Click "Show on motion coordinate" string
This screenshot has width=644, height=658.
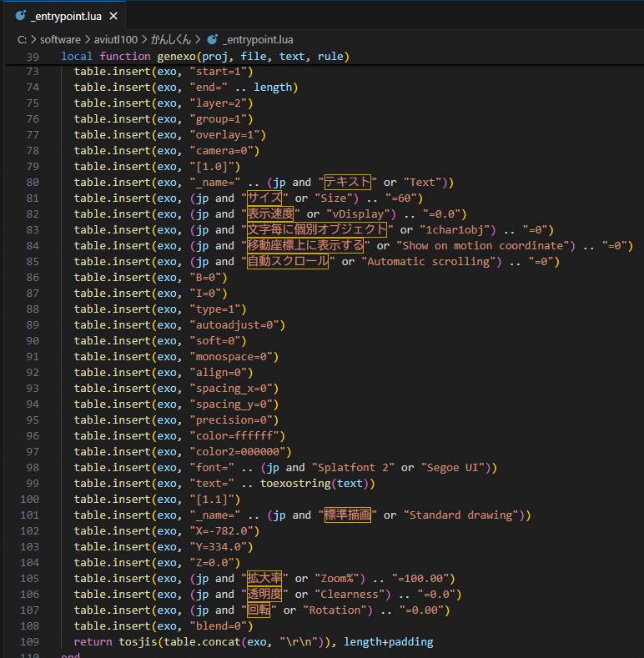pos(483,246)
